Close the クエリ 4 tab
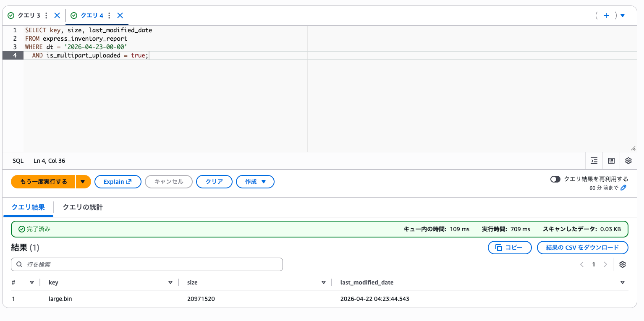644x321 pixels. [x=120, y=16]
